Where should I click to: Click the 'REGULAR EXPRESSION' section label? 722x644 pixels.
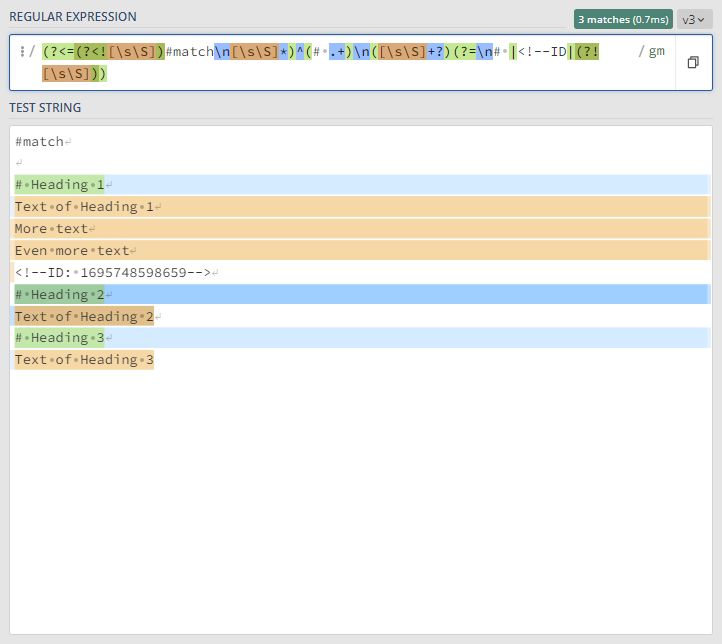pyautogui.click(x=73, y=17)
